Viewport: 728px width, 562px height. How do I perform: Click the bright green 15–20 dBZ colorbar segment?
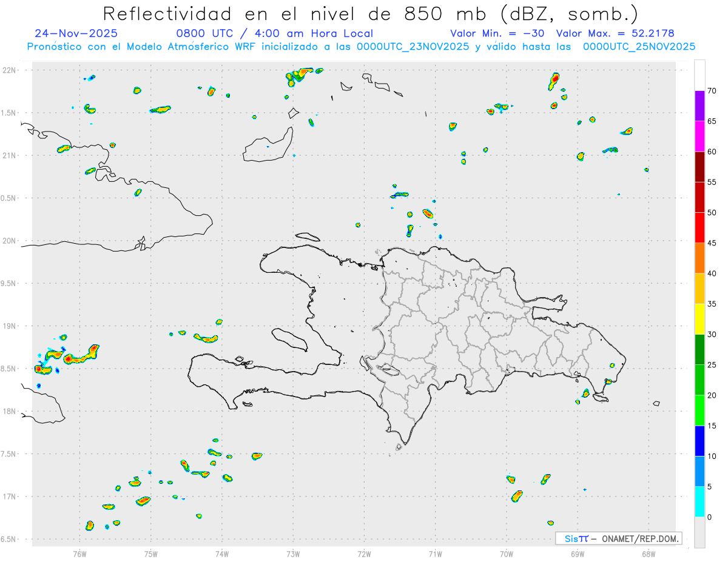pyautogui.click(x=699, y=410)
